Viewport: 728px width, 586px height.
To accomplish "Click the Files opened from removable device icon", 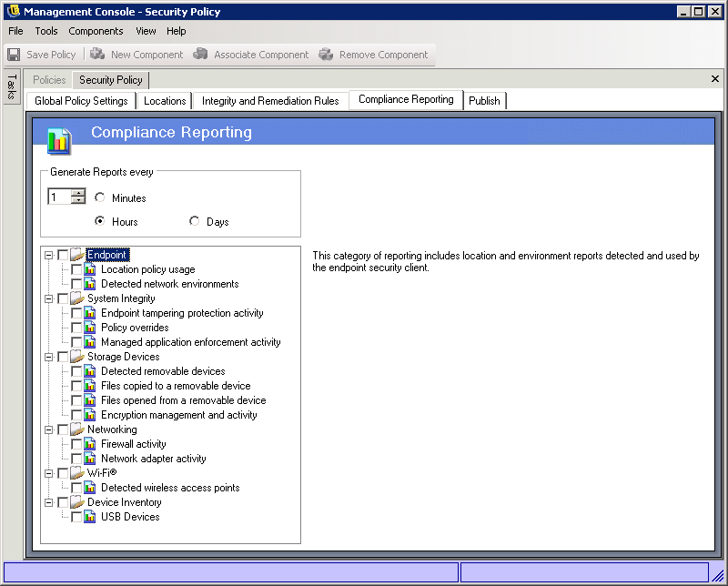I will click(x=90, y=400).
